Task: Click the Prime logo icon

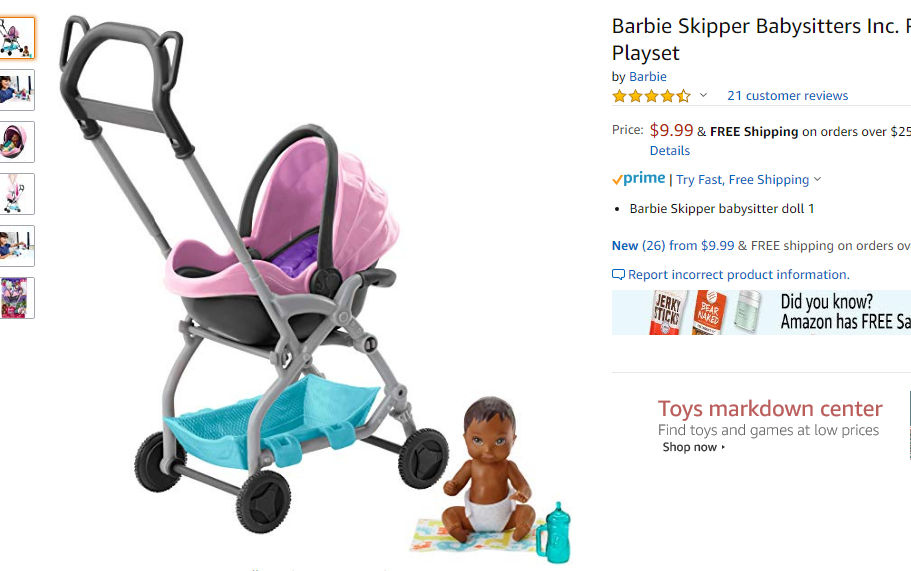Action: pyautogui.click(x=639, y=178)
